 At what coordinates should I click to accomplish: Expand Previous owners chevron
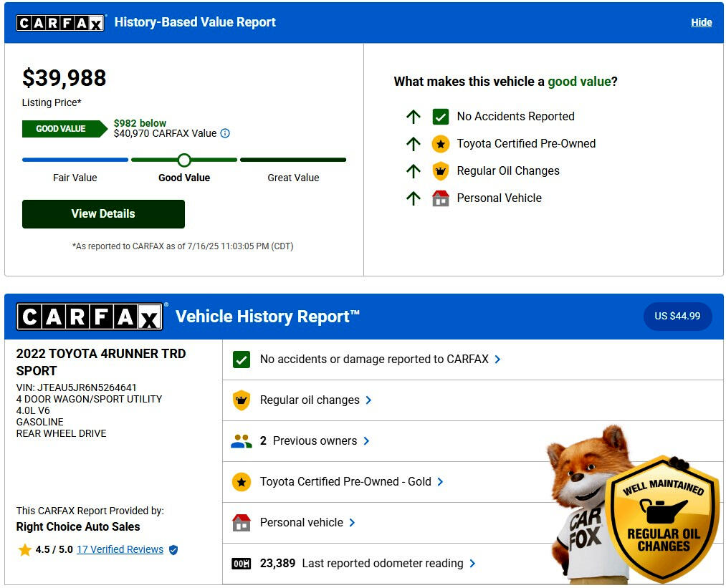366,441
